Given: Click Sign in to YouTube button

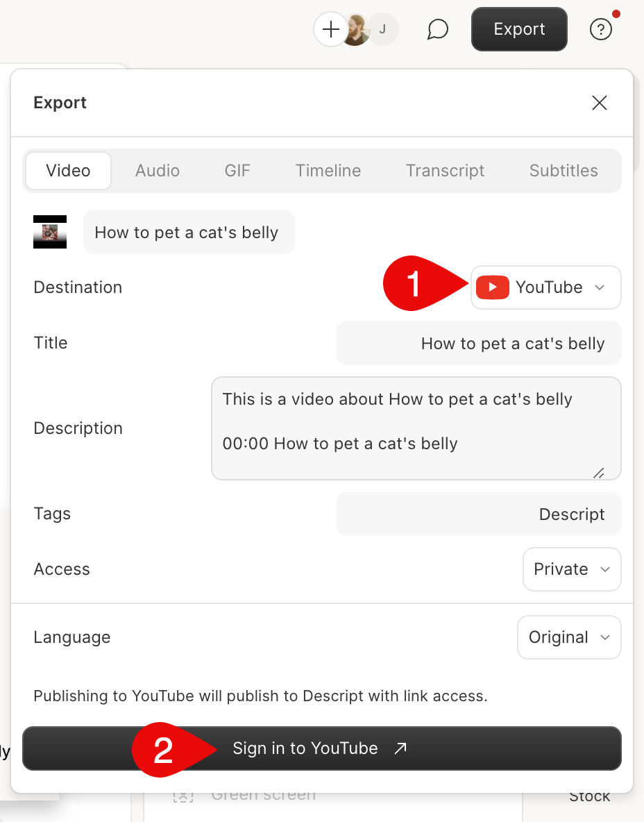Looking at the screenshot, I should (322, 748).
